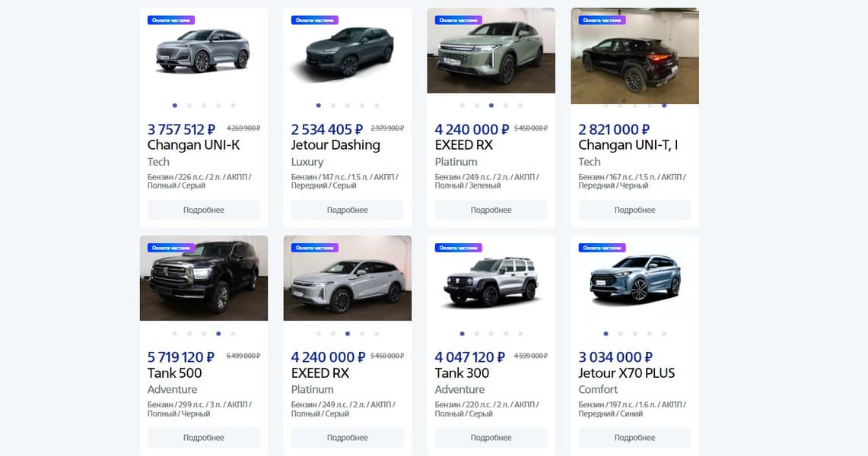Click the 5 719 120 ₽ price on Tank 500
Image resolution: width=868 pixels, height=456 pixels.
(x=181, y=357)
